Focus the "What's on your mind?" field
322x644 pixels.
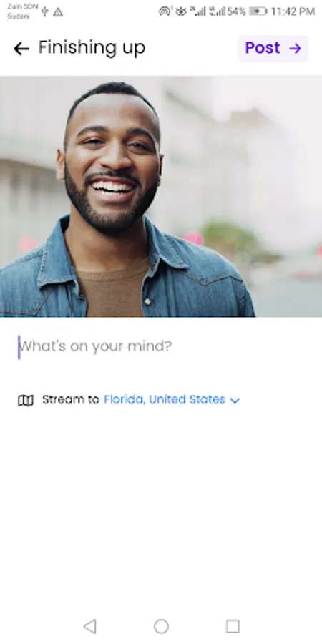(x=161, y=346)
